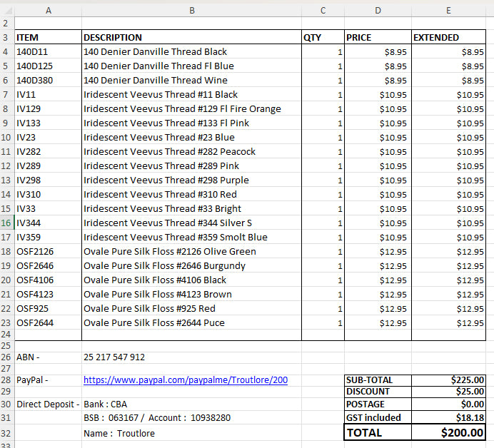Image resolution: width=494 pixels, height=448 pixels.
Task: Select the EXTENDED header cell
Action: 448,38
